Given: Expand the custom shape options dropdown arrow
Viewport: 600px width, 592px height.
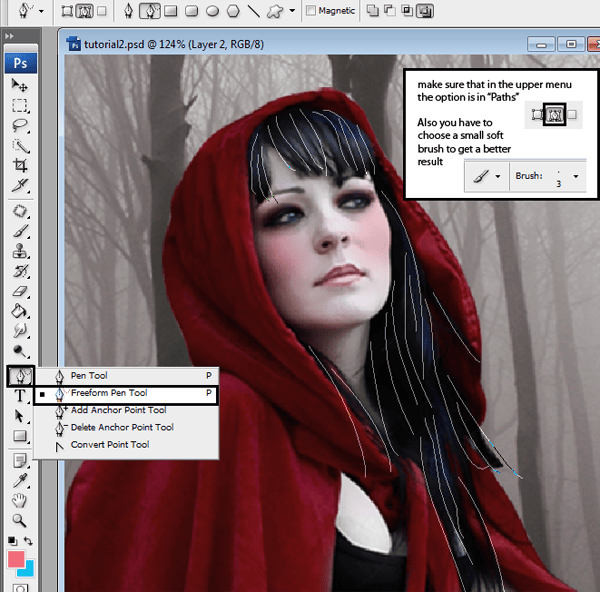Looking at the screenshot, I should (292, 11).
